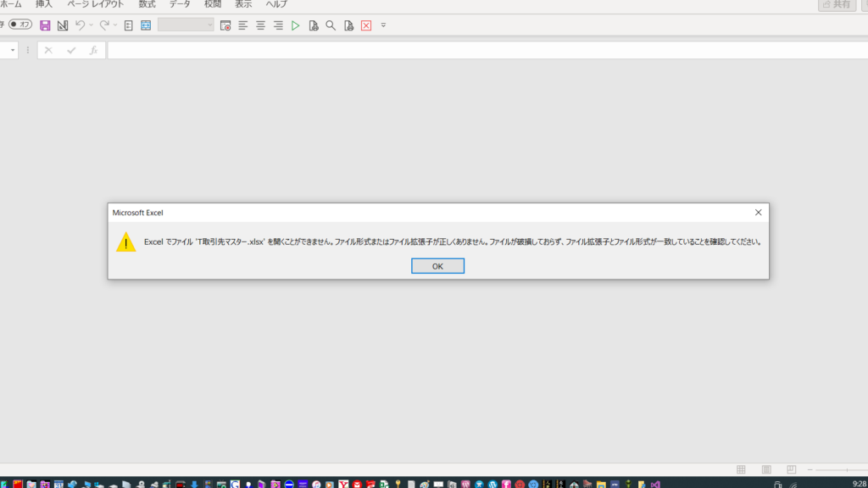Click the Yahoo Y icon on the taskbar
The height and width of the screenshot is (488, 868).
pos(343,484)
